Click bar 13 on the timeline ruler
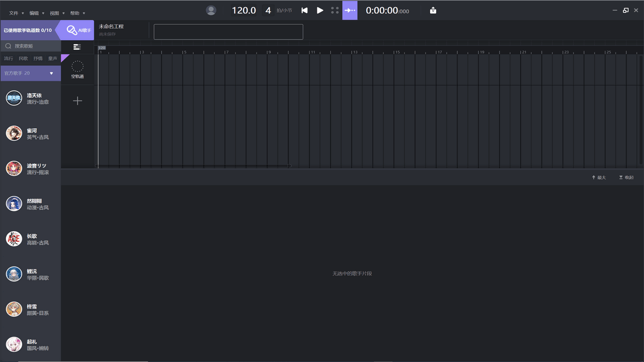 (355, 52)
